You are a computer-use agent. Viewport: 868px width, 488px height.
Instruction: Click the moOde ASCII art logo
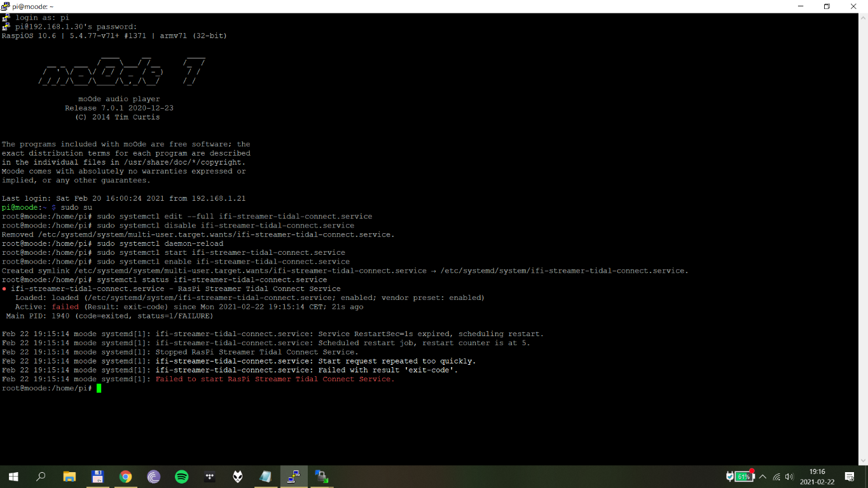pos(121,71)
